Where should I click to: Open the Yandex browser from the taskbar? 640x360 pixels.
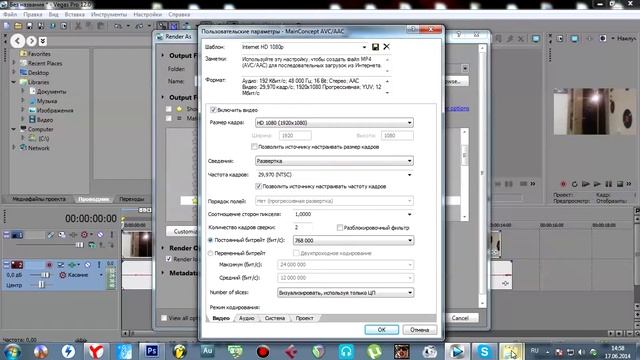pos(96,351)
